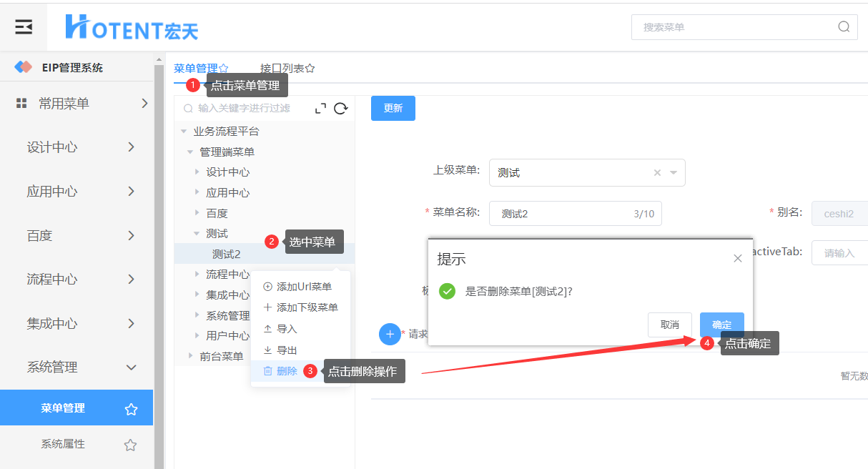The image size is (868, 469).
Task: Expand 设计中心 in sidebar
Action: [131, 147]
